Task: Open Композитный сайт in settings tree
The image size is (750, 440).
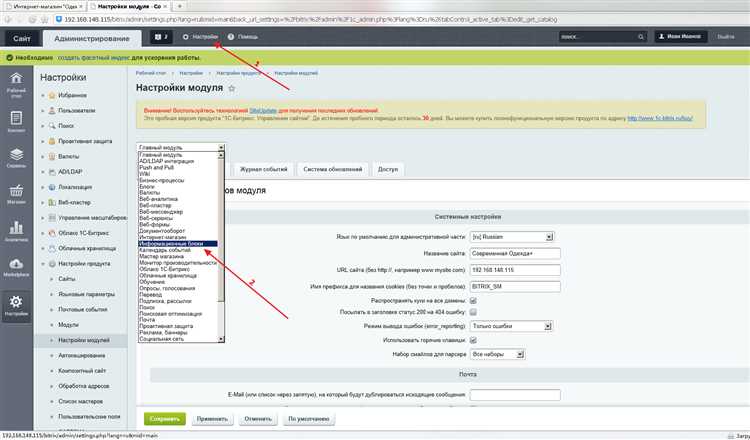Action: [82, 371]
